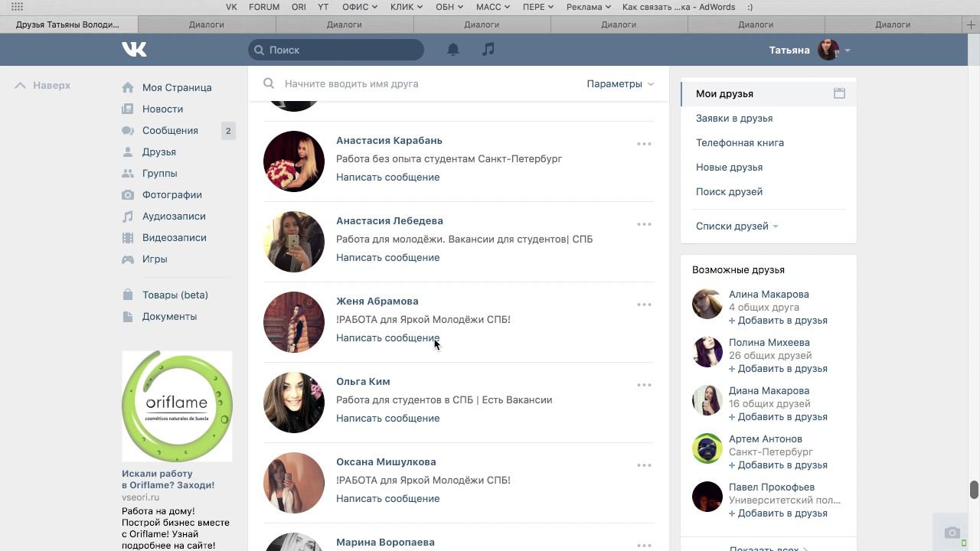Click the new tab plus button
Image resolution: width=980 pixels, height=551 pixels.
pyautogui.click(x=971, y=24)
